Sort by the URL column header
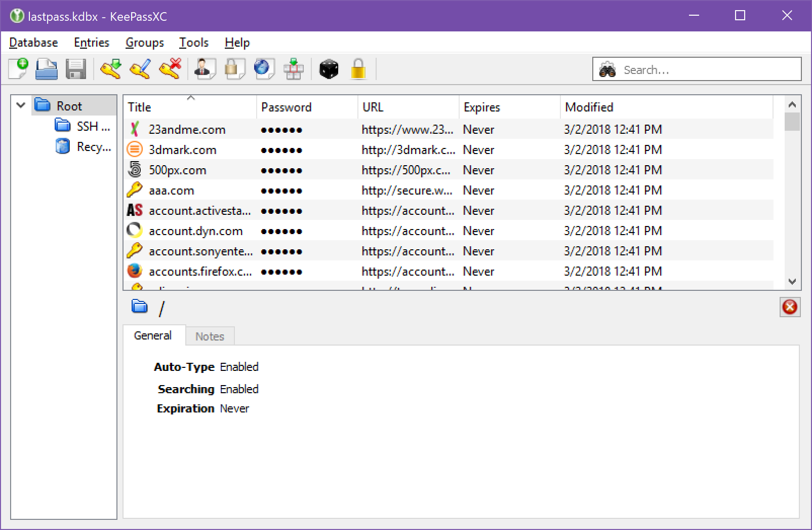This screenshot has width=812, height=530. 409,107
